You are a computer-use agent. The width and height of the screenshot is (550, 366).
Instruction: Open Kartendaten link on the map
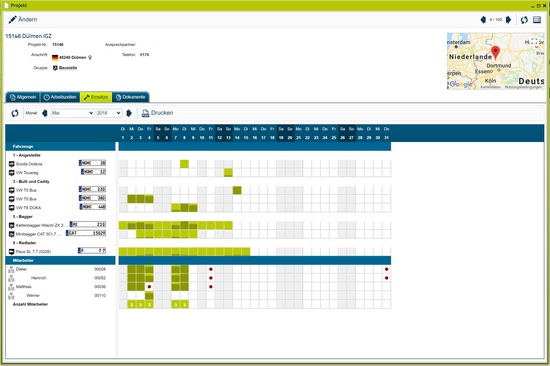(x=490, y=87)
